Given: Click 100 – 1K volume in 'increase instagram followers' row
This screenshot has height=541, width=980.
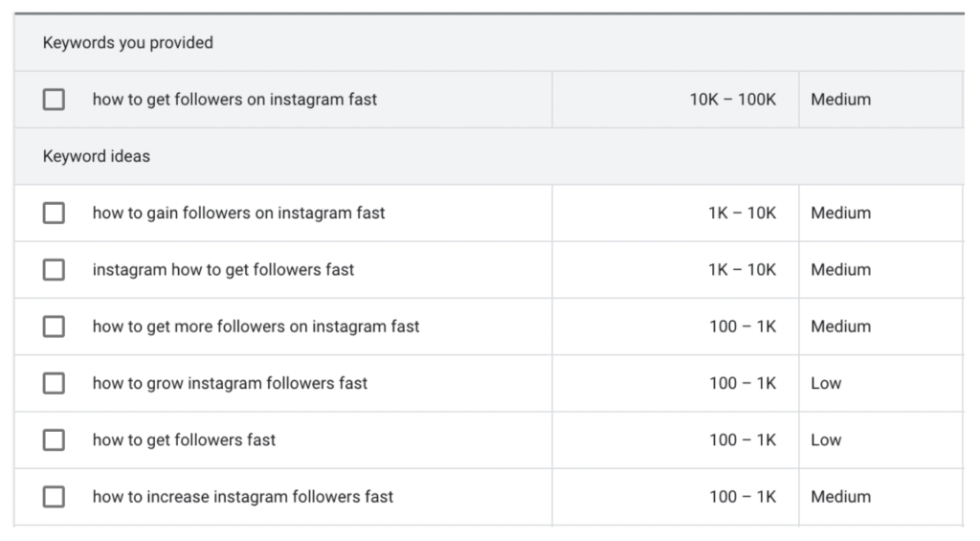Looking at the screenshot, I should tap(743, 497).
